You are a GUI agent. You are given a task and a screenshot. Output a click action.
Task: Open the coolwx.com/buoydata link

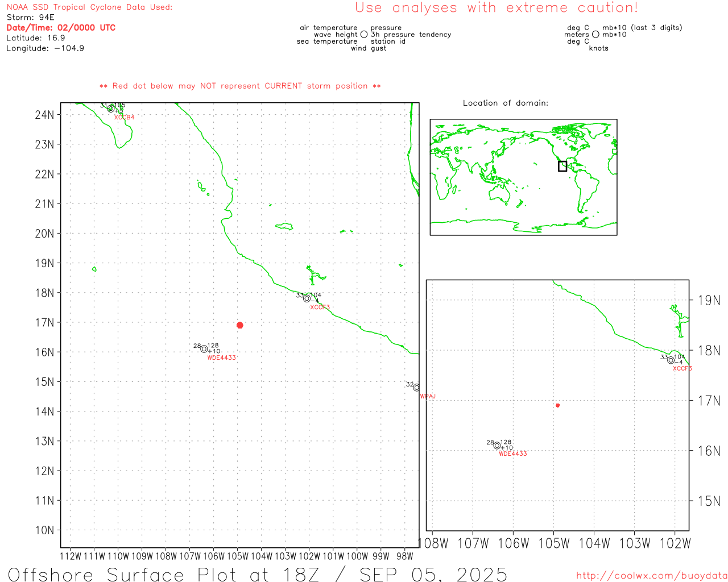pos(651,576)
